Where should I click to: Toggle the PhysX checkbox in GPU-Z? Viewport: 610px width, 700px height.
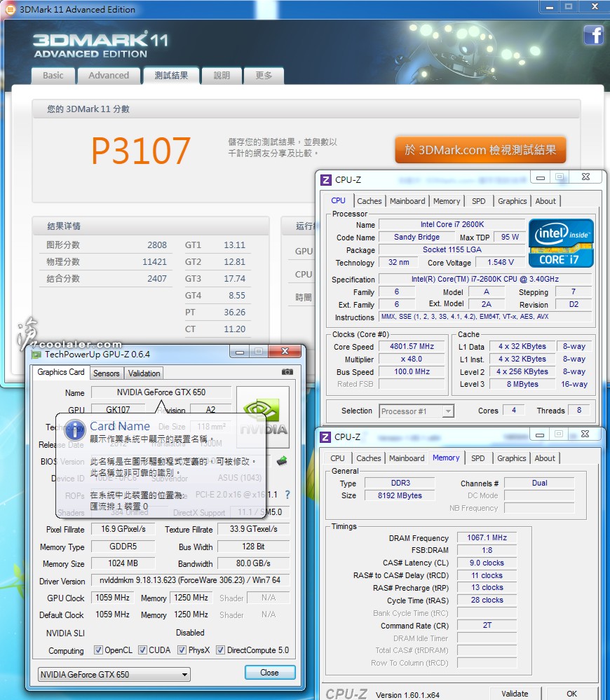(x=182, y=650)
